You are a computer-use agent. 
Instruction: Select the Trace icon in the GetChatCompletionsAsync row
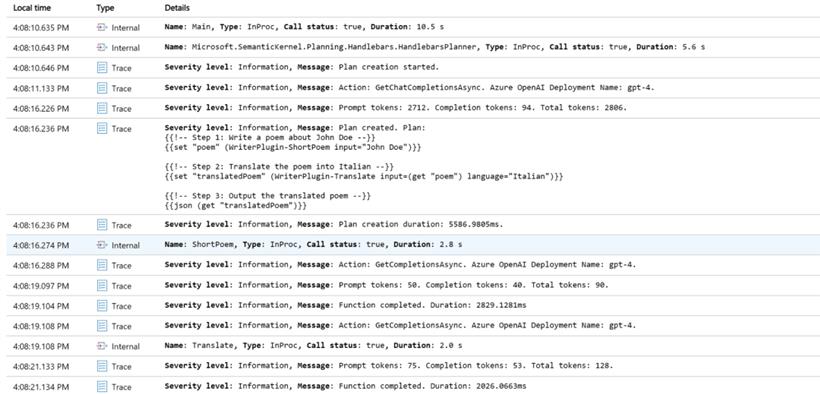[x=102, y=88]
